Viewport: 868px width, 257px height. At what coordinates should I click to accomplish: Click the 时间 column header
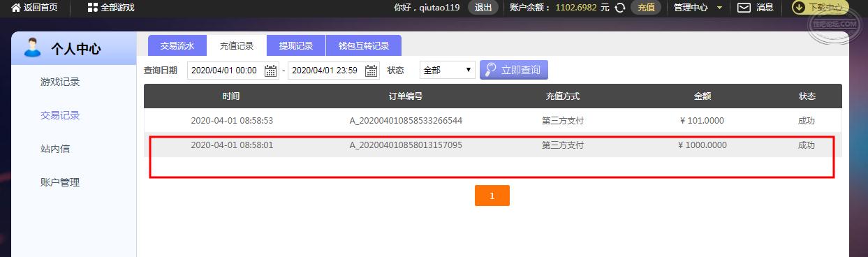pyautogui.click(x=231, y=96)
